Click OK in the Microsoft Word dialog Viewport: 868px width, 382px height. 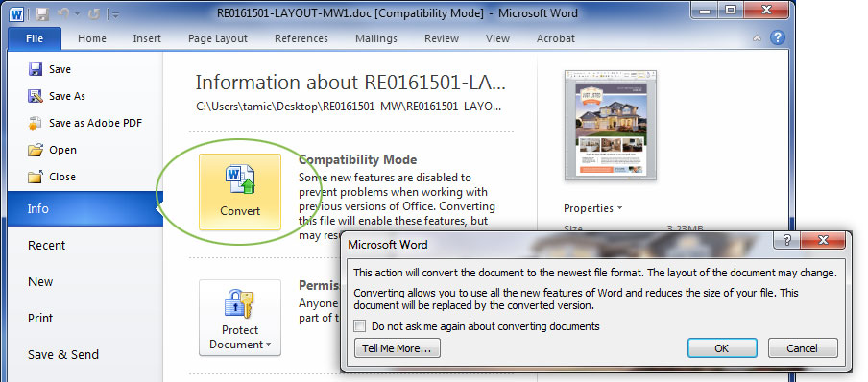tap(722, 348)
